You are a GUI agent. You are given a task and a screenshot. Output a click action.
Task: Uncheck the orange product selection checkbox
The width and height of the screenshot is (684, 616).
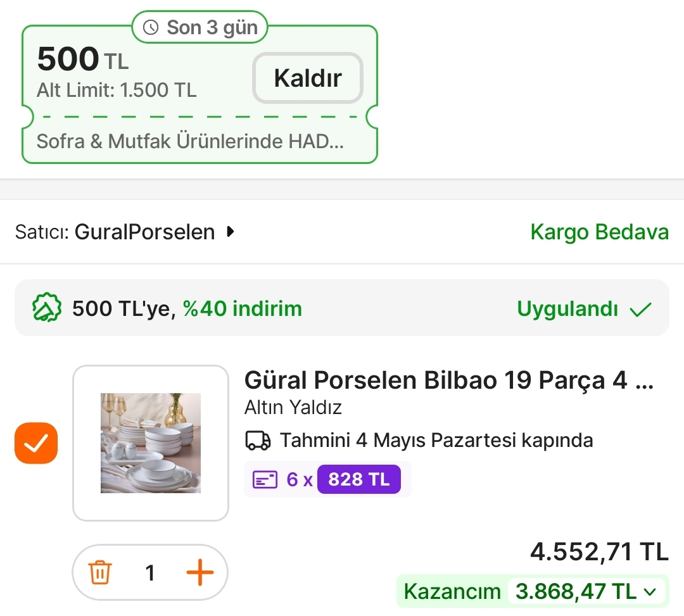tap(36, 443)
